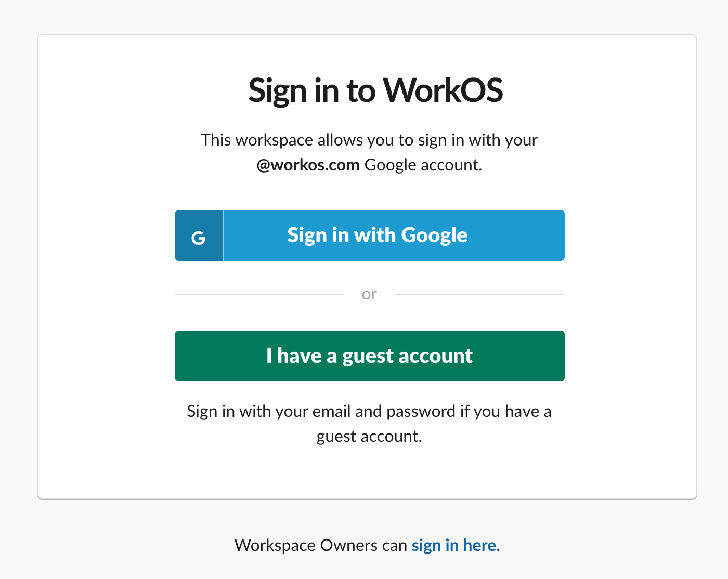
Task: Click the right divider line beside "or"
Action: coord(479,294)
